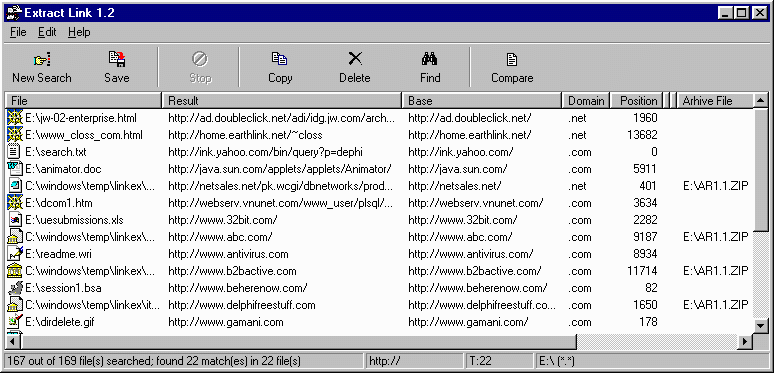Click the Save toolbar icon
The height and width of the screenshot is (373, 774).
[x=117, y=60]
